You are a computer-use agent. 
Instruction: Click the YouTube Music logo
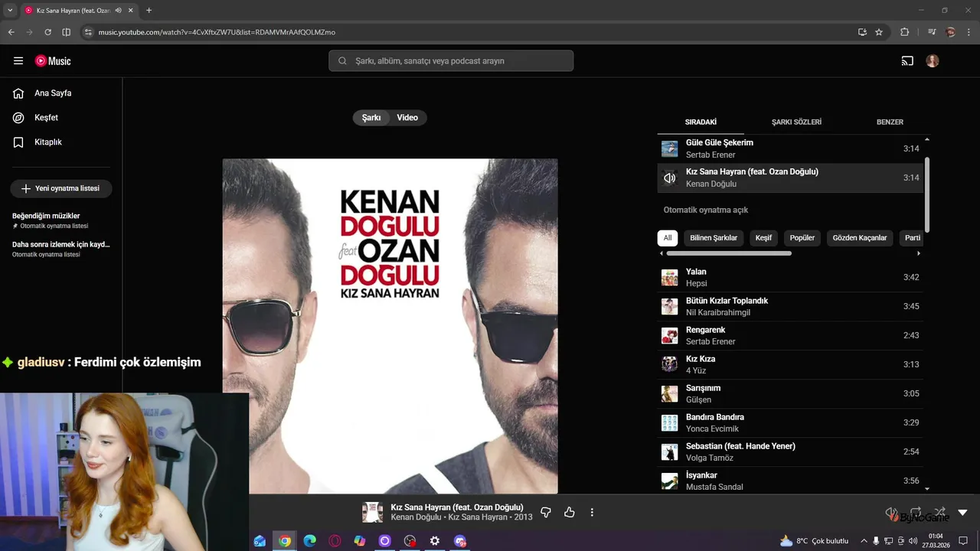click(53, 61)
